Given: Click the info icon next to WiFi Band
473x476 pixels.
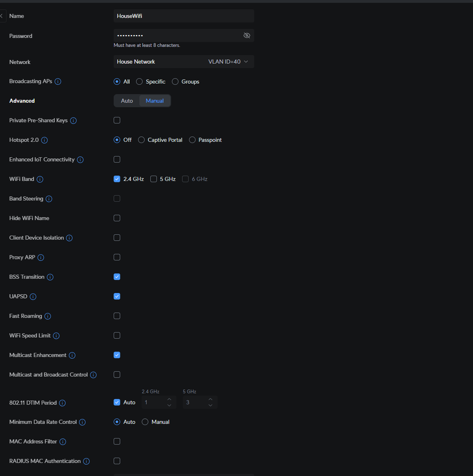Looking at the screenshot, I should click(40, 179).
